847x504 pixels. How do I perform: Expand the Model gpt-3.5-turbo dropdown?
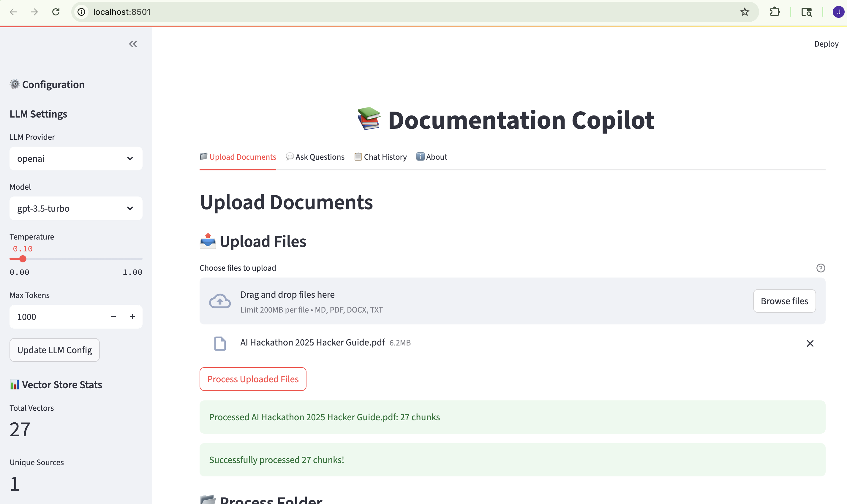pyautogui.click(x=76, y=209)
